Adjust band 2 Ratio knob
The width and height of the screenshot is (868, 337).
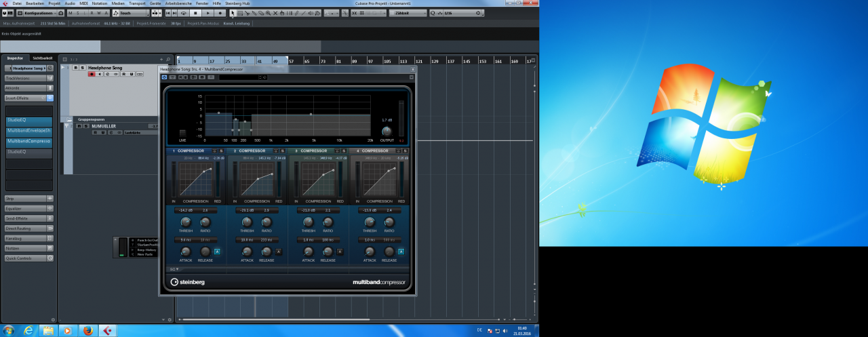coord(267,222)
